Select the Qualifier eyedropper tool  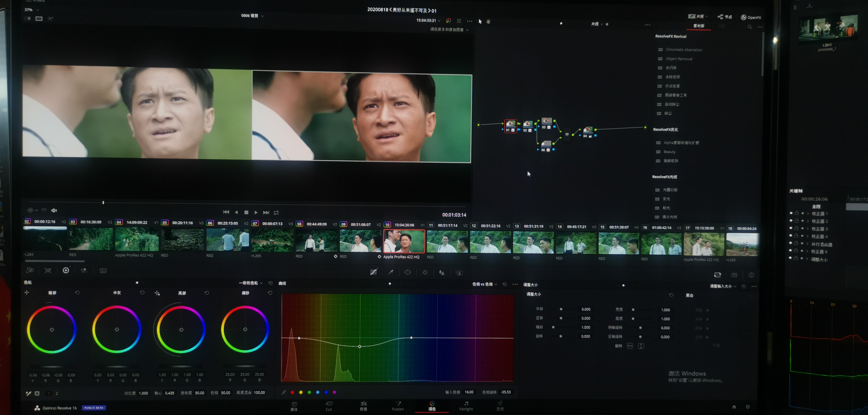[x=391, y=272]
